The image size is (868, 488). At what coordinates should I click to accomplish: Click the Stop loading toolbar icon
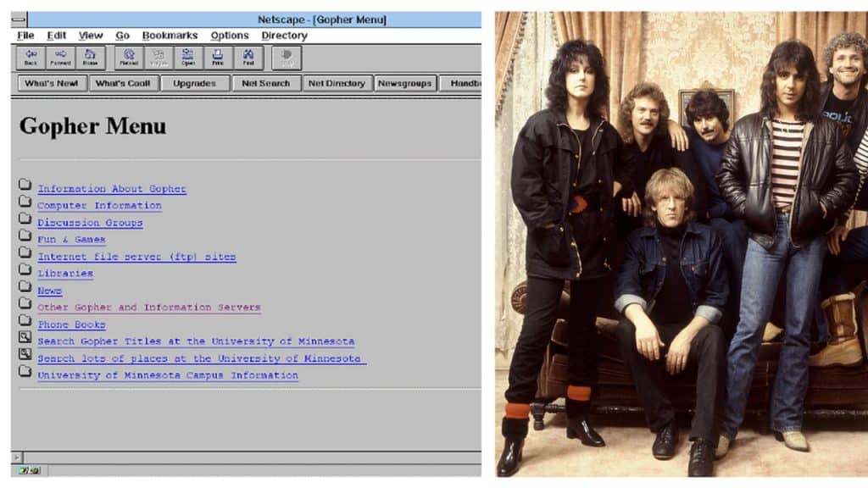287,58
